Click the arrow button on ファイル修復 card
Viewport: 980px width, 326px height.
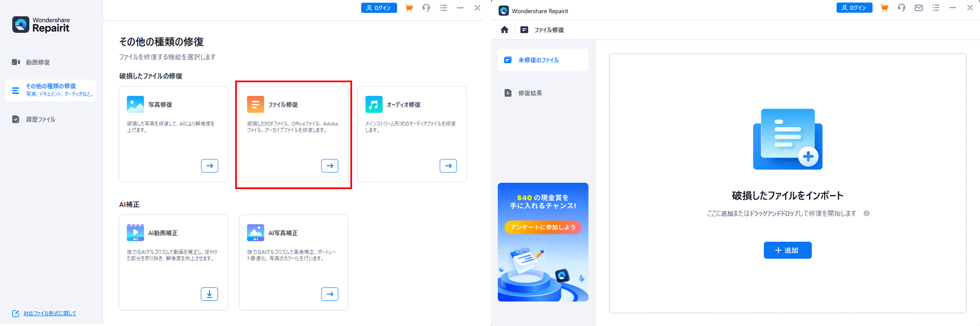click(330, 166)
